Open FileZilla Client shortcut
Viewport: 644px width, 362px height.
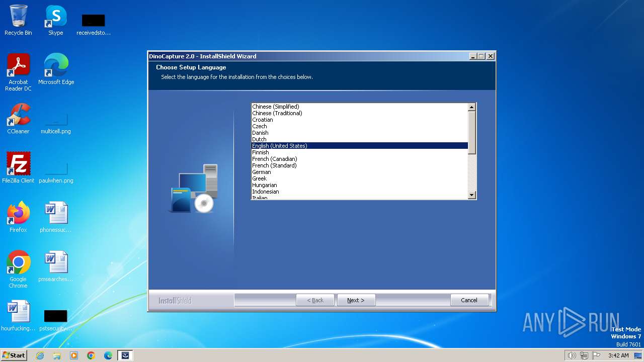tap(18, 168)
